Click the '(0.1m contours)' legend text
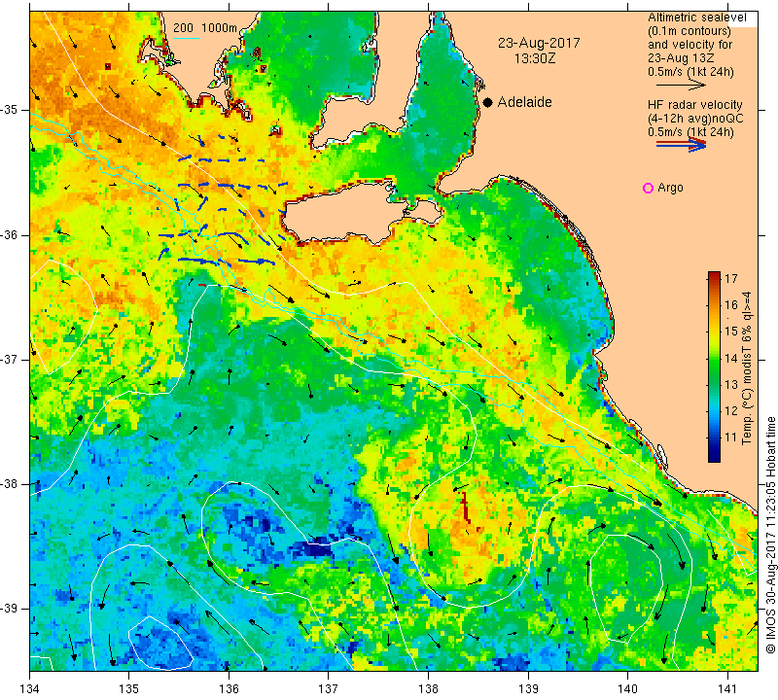This screenshot has width=778, height=700. [690, 31]
